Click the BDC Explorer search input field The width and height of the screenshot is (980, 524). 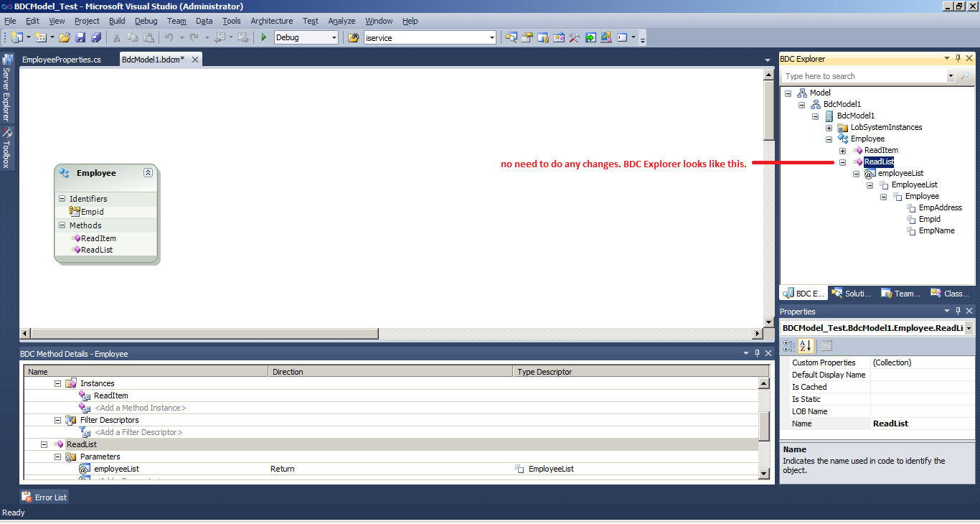pyautogui.click(x=864, y=76)
